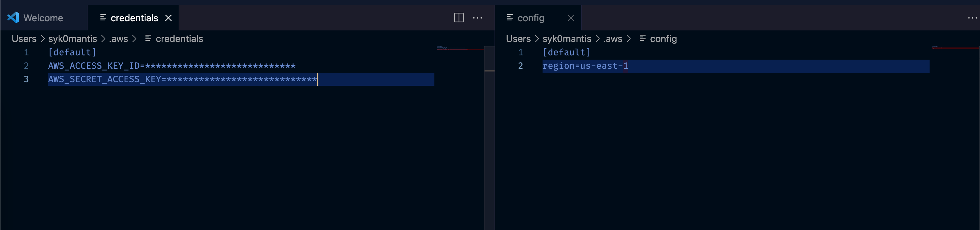
Task: Click the file icon beside config breadcrumb
Action: point(642,38)
